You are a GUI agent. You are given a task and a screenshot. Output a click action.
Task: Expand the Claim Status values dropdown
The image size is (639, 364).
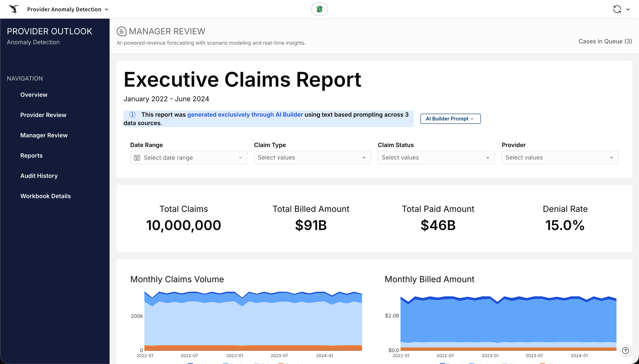436,157
